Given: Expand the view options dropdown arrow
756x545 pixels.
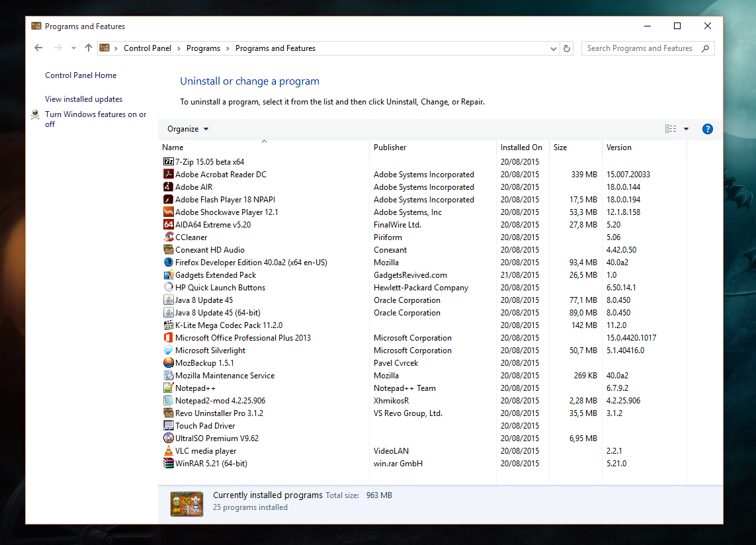Looking at the screenshot, I should tap(686, 129).
